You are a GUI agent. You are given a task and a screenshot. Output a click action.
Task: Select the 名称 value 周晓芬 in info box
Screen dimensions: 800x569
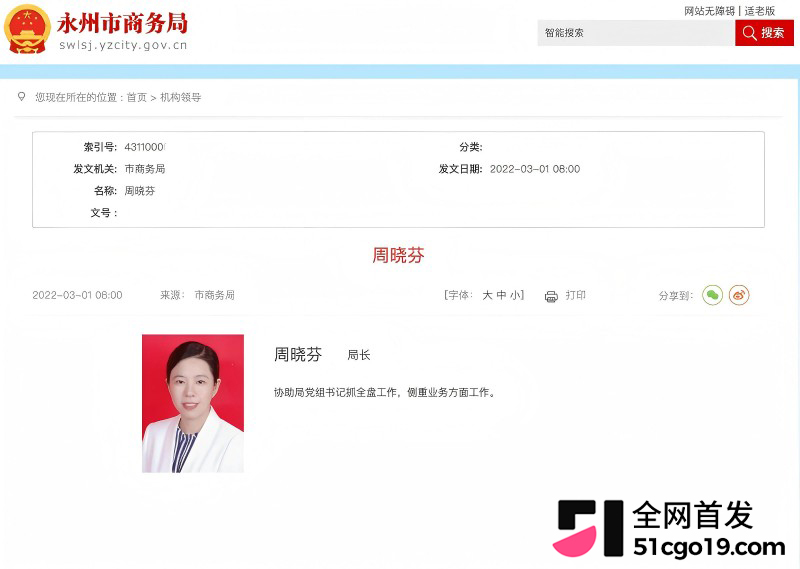click(140, 191)
